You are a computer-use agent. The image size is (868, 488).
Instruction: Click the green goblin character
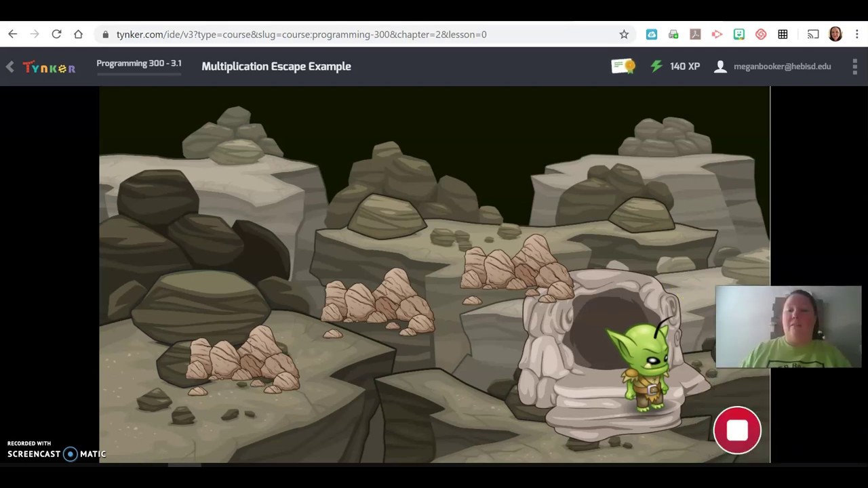click(643, 365)
